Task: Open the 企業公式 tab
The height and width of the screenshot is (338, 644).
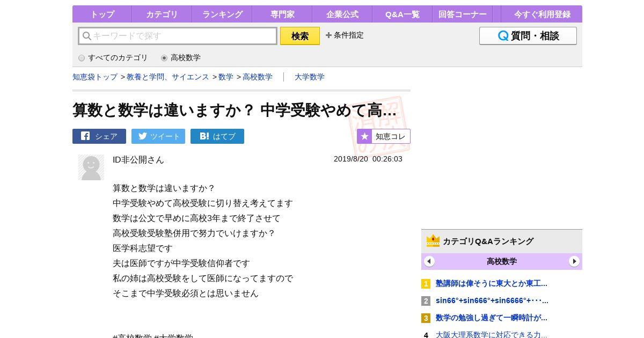Action: (x=342, y=14)
